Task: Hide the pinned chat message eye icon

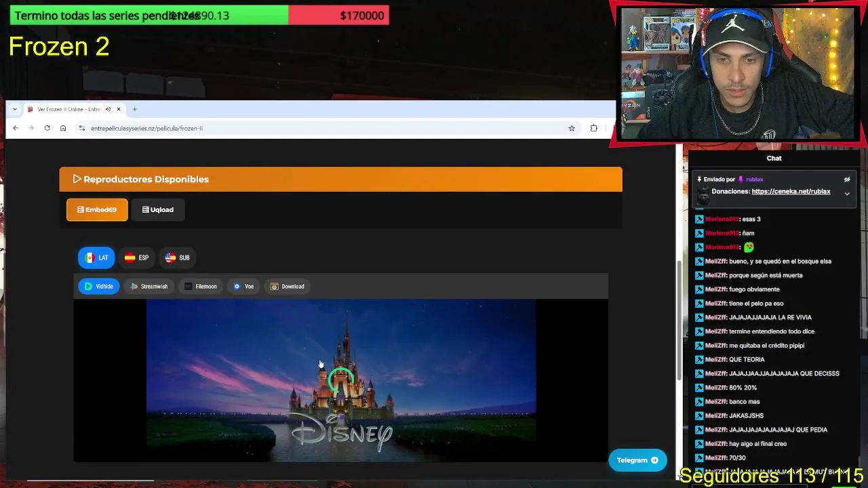Action: (x=847, y=180)
